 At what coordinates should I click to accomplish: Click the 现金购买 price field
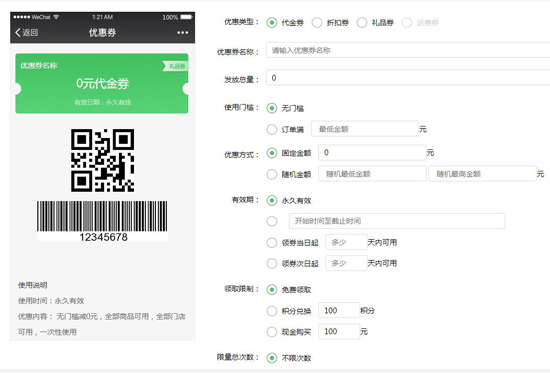click(339, 331)
